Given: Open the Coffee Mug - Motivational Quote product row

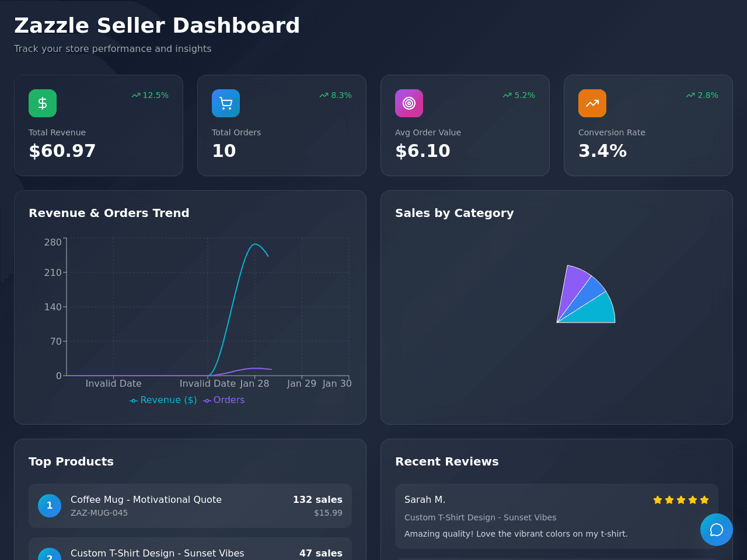Looking at the screenshot, I should [x=190, y=506].
